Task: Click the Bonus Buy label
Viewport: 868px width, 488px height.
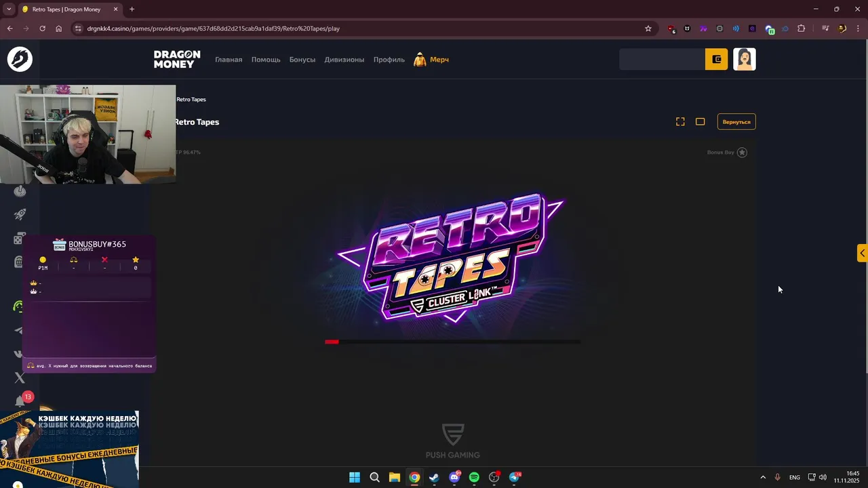Action: pyautogui.click(x=720, y=152)
